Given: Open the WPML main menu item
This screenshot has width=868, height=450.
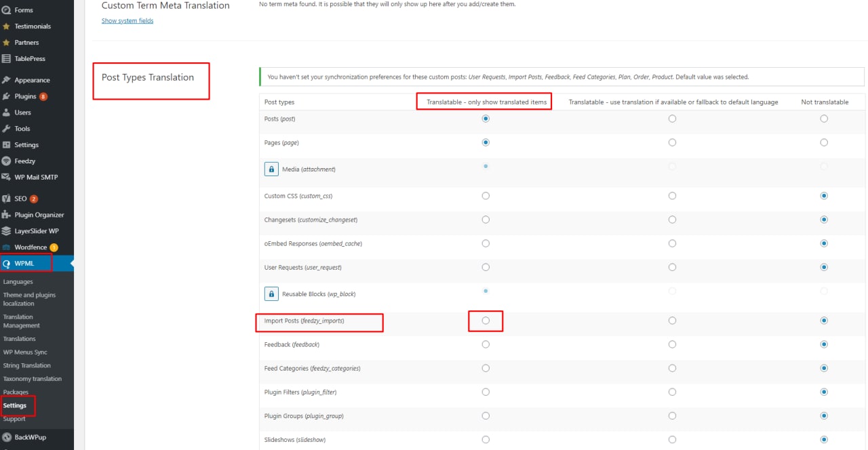Looking at the screenshot, I should 37,264.
